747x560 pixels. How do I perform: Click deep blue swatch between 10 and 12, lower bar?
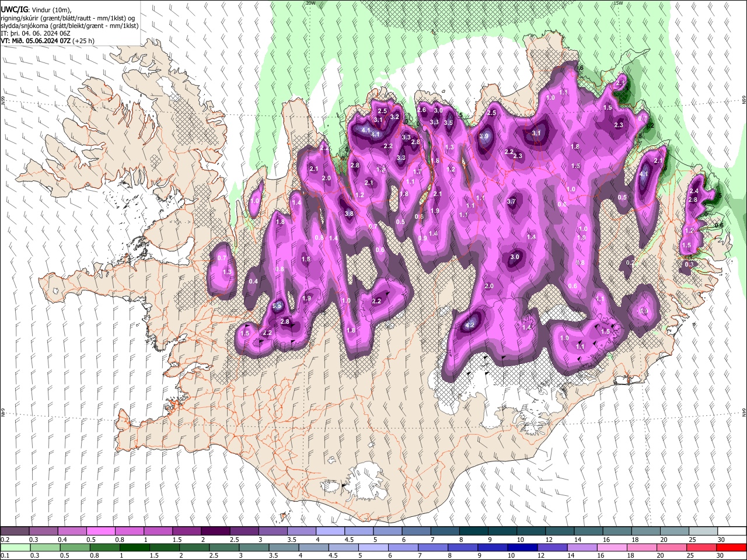522,547
